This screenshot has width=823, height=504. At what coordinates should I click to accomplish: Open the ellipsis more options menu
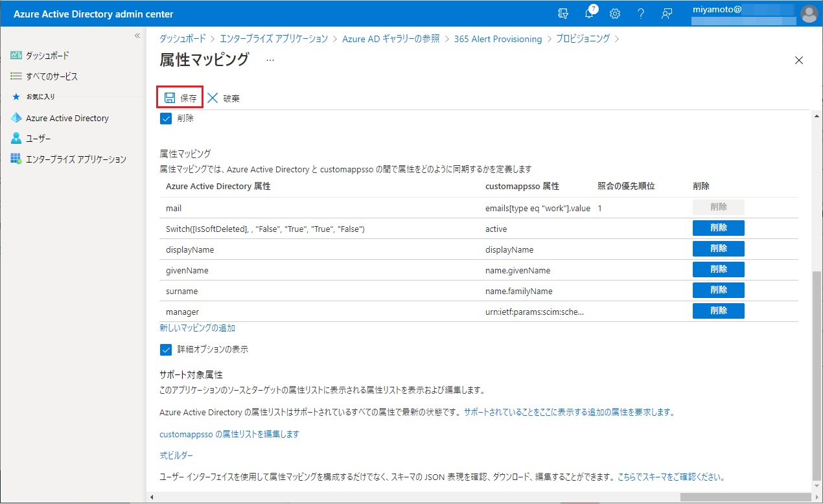[x=270, y=60]
